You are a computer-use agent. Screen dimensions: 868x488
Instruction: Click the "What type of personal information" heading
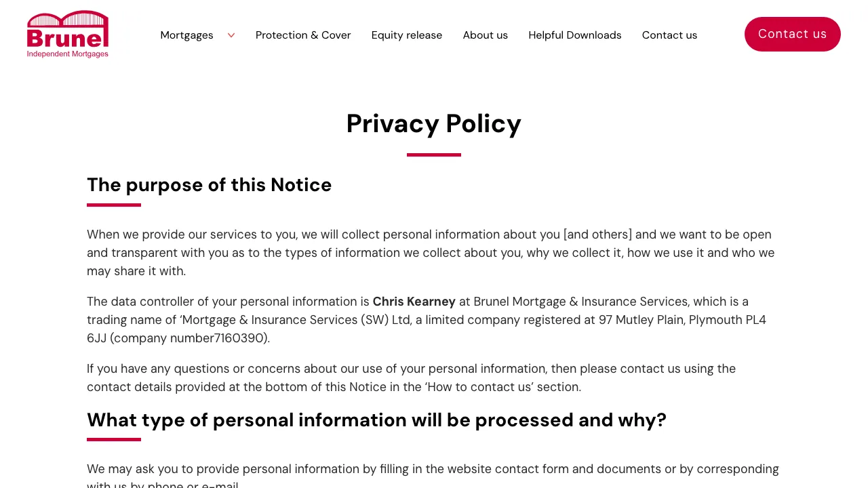point(376,420)
